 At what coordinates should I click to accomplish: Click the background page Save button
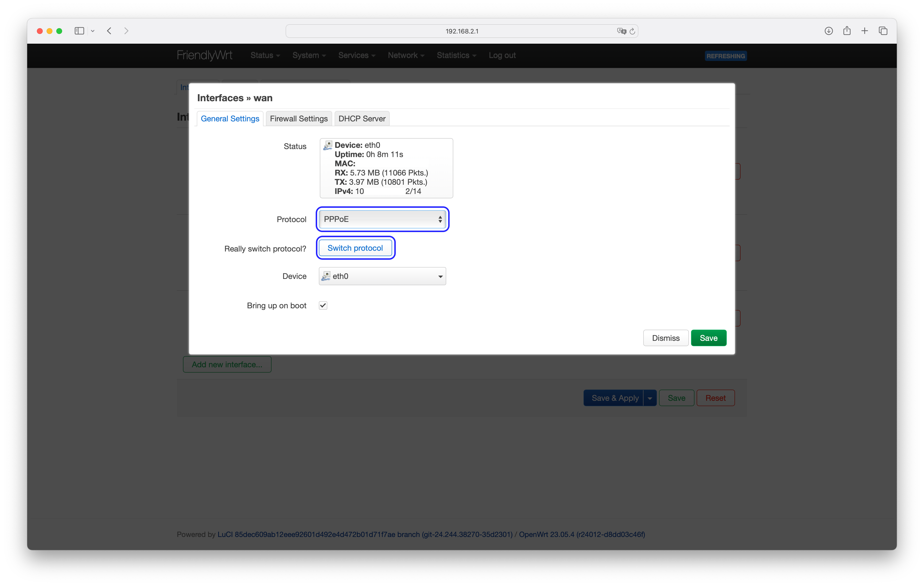click(676, 398)
